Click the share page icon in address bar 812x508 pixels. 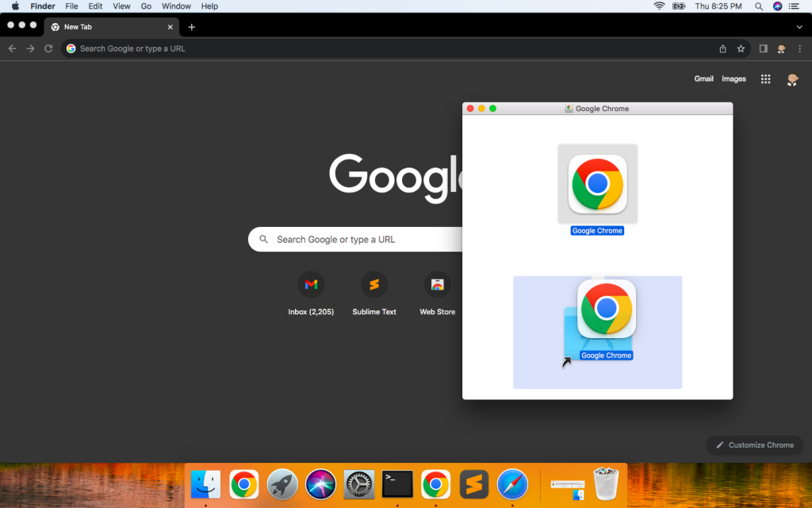722,48
